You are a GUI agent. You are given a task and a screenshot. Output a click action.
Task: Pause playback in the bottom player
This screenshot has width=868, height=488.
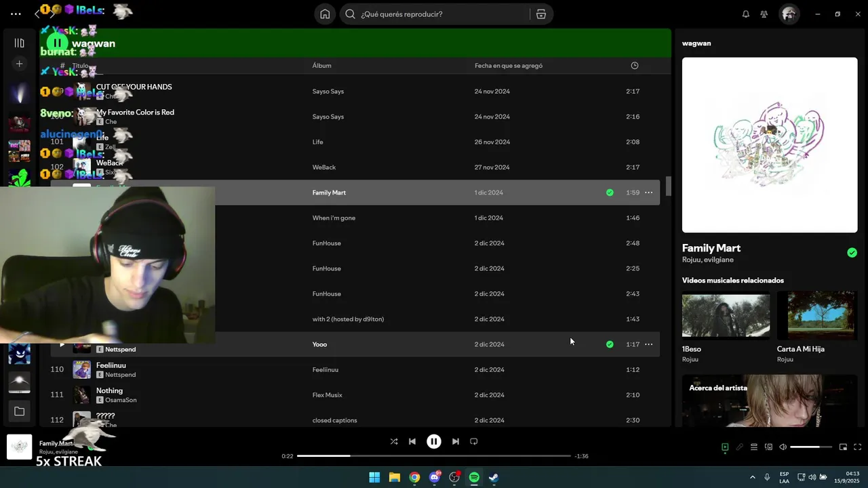pos(434,441)
